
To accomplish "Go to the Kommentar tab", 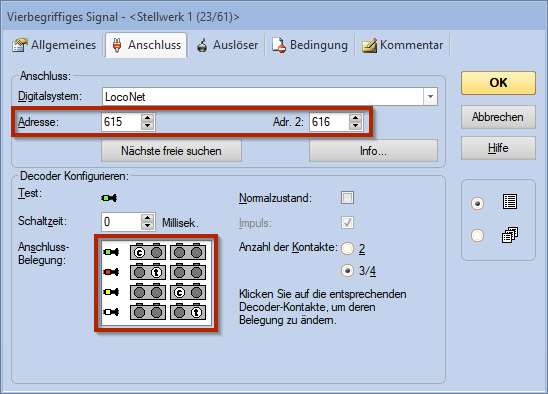I will coord(402,45).
